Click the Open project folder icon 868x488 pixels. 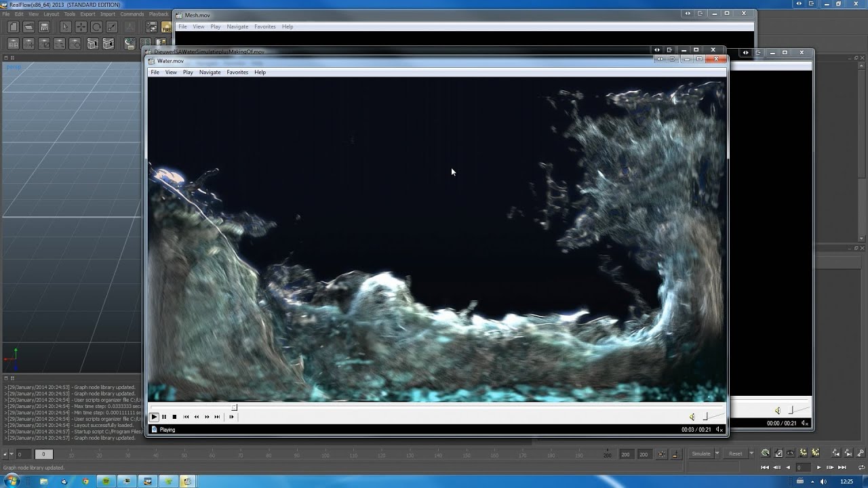28,27
